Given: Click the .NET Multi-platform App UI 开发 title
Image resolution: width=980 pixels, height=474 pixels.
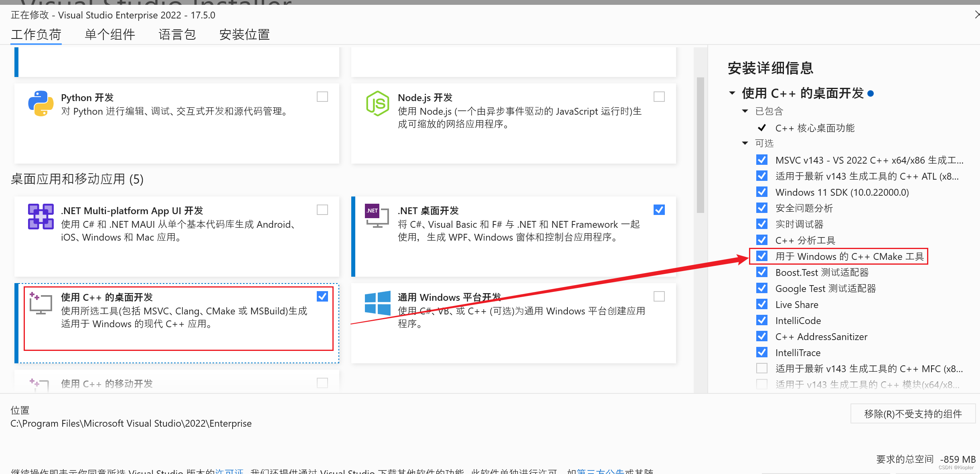Looking at the screenshot, I should pyautogui.click(x=132, y=211).
